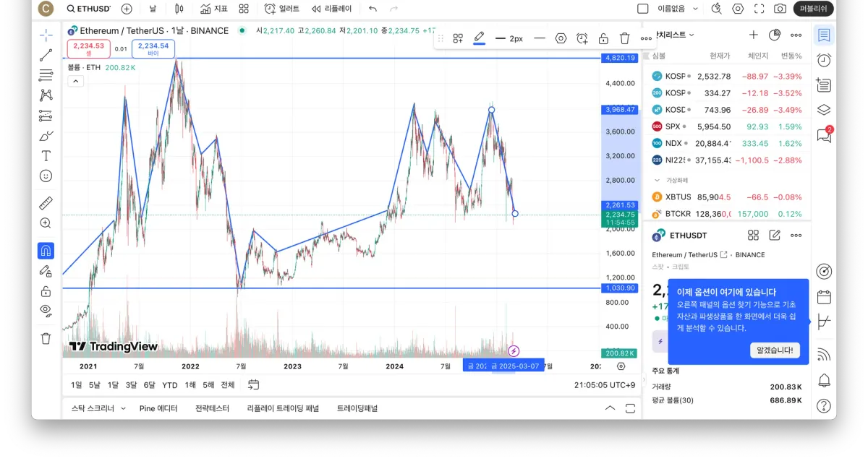Select the text annotation tool
868x461 pixels.
click(46, 155)
